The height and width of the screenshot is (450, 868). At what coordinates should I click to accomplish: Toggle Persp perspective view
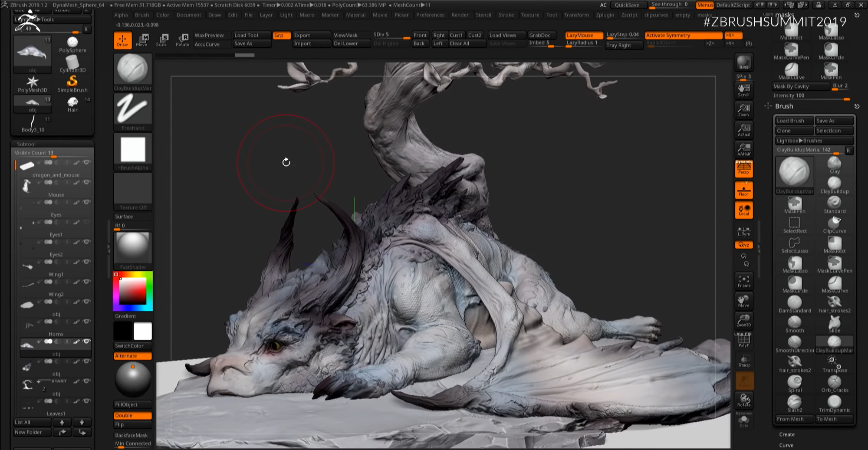click(x=743, y=168)
